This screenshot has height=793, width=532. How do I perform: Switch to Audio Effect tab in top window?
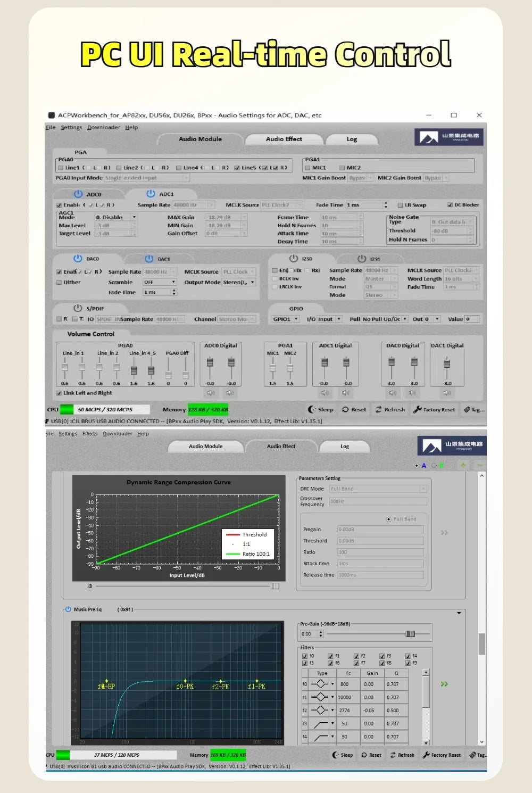click(284, 139)
